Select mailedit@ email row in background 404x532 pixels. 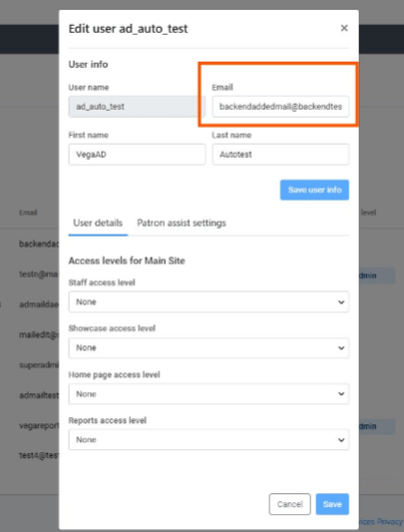pos(39,335)
